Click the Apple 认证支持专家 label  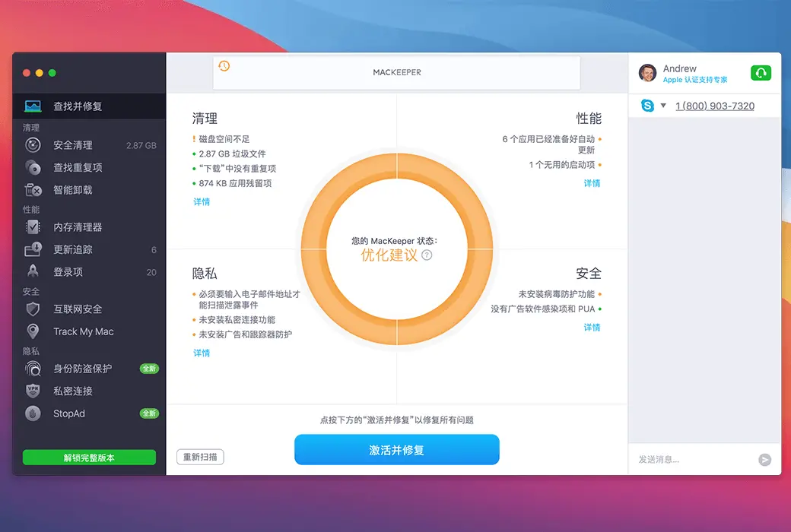695,80
